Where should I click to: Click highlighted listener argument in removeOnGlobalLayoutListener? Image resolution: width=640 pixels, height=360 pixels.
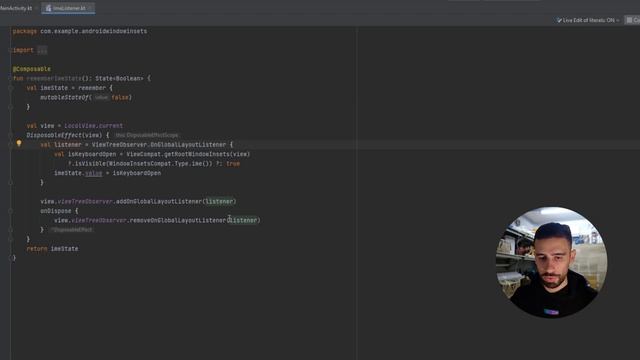(x=243, y=220)
